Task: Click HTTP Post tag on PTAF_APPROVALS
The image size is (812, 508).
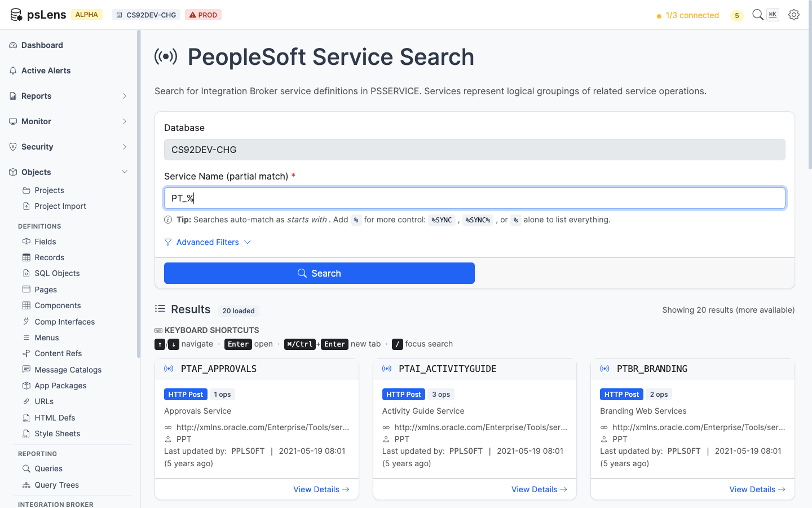Action: click(186, 395)
